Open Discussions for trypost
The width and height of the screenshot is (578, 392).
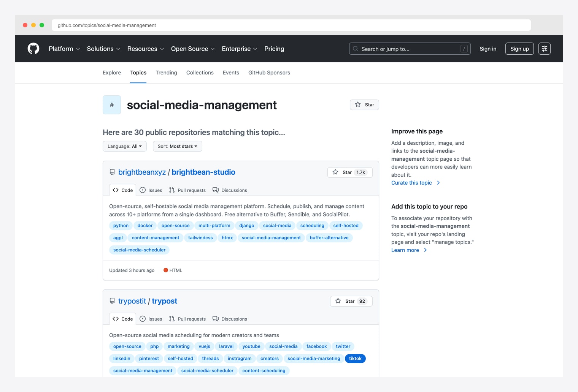click(x=230, y=319)
